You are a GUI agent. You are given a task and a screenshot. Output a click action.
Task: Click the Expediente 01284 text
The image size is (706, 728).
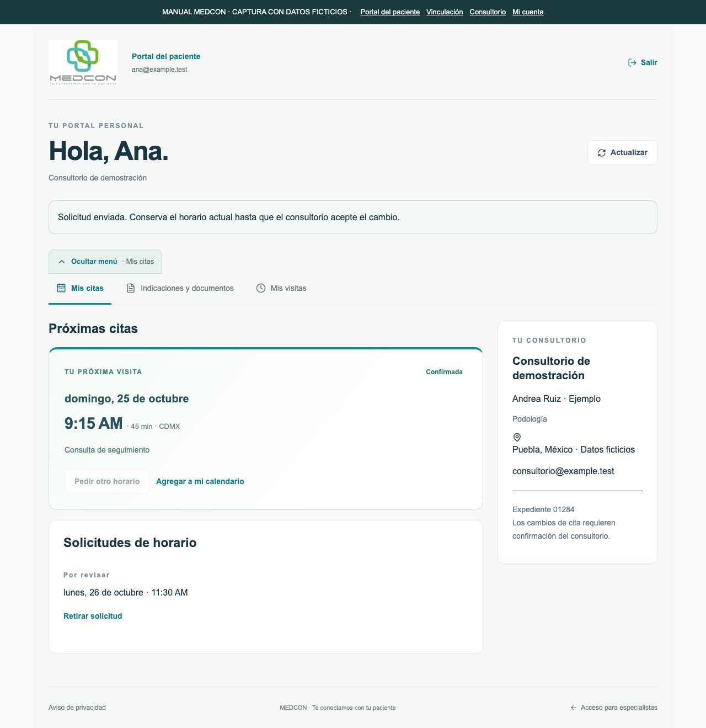pos(543,509)
